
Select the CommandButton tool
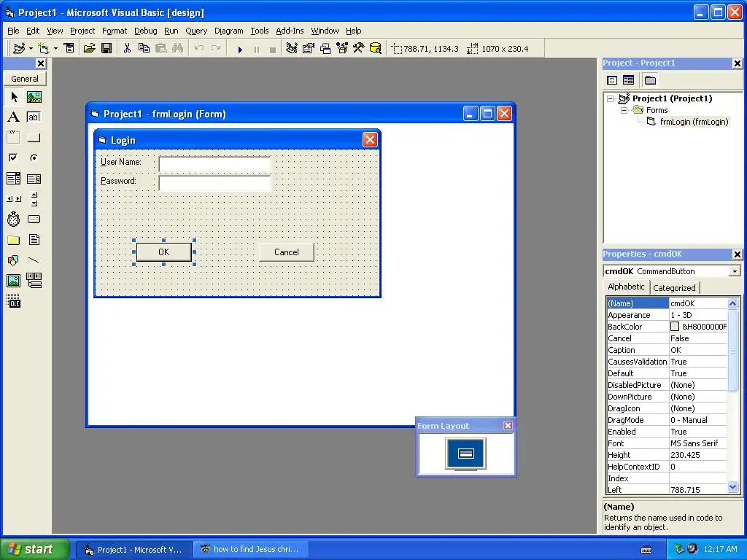tap(34, 138)
